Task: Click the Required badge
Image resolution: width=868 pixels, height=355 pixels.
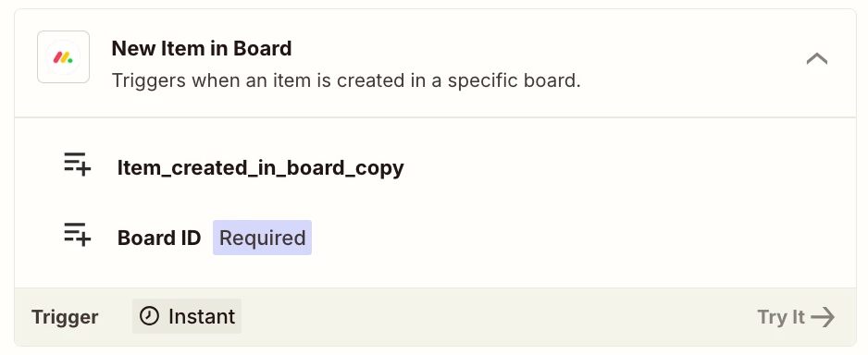Action: 263,238
